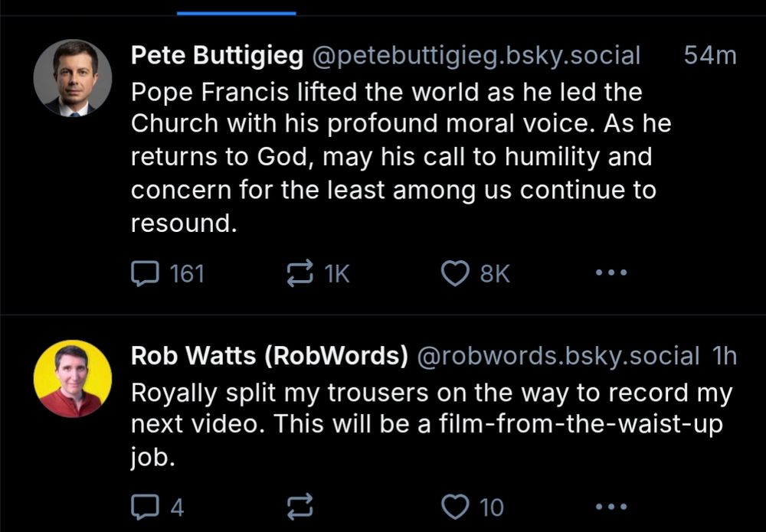Click the 161 reply count on Pete's post
The width and height of the screenshot is (766, 532).
(186, 273)
